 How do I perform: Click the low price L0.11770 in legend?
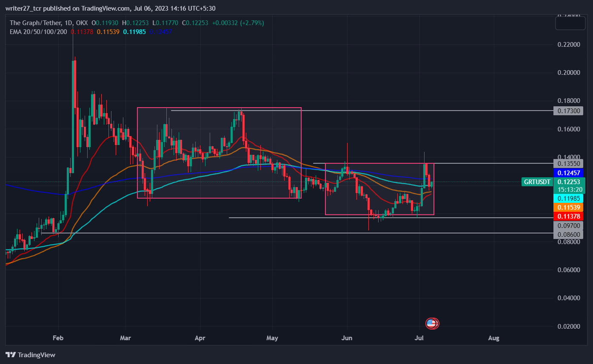pyautogui.click(x=165, y=23)
